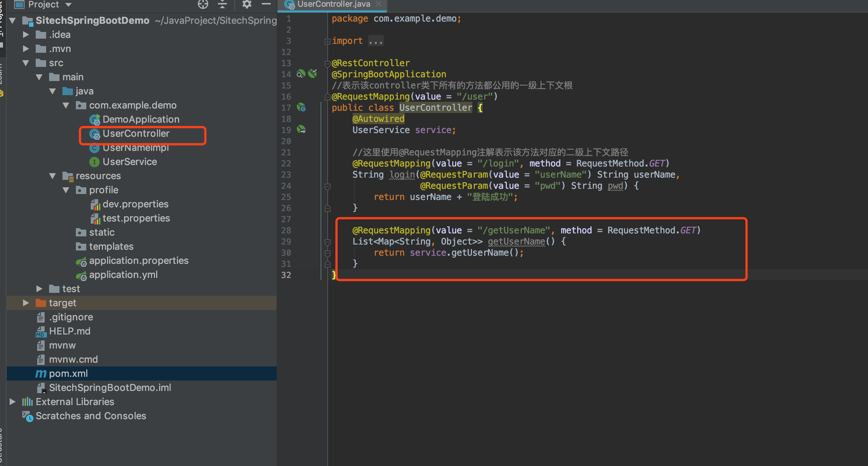Expand the target folder
The height and width of the screenshot is (466, 868).
point(26,303)
